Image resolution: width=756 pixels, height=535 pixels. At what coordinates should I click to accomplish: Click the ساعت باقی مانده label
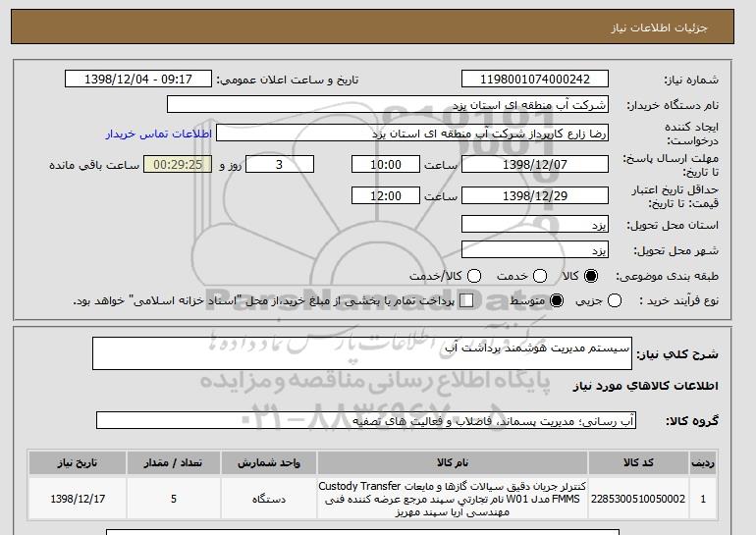(x=94, y=165)
